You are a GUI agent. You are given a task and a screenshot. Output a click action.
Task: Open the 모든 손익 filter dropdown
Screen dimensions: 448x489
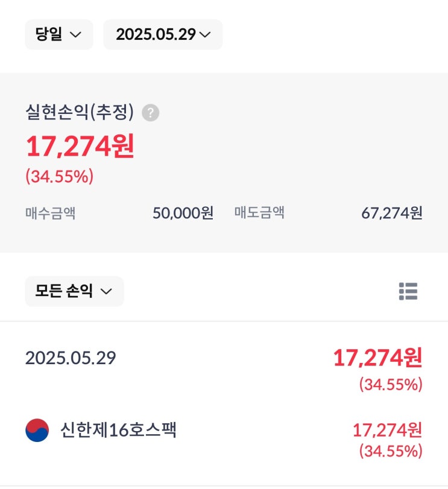74,291
